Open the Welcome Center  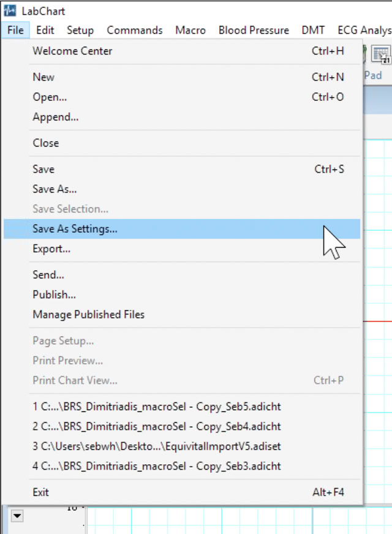(x=72, y=51)
